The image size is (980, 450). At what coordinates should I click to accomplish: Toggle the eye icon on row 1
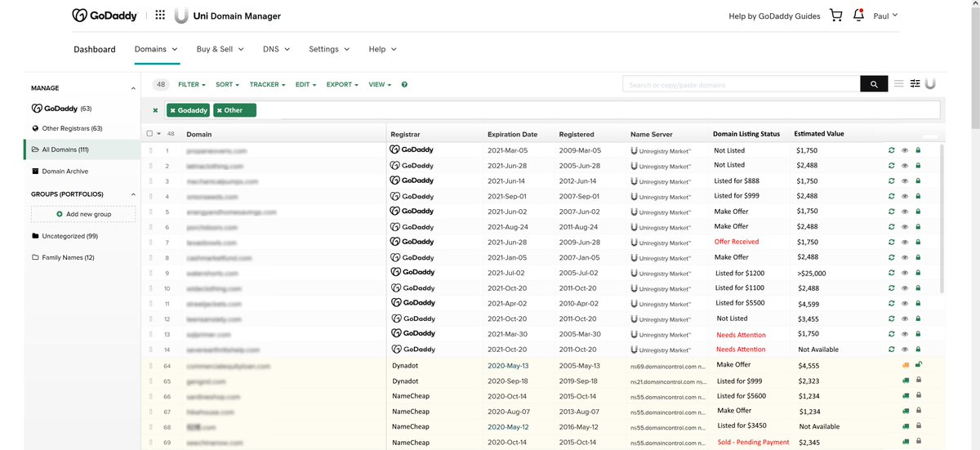point(905,150)
